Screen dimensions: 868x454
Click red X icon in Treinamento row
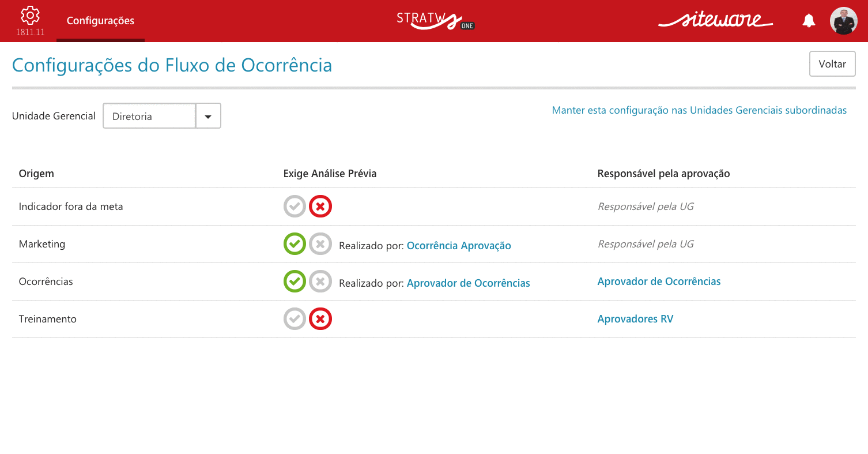(320, 319)
